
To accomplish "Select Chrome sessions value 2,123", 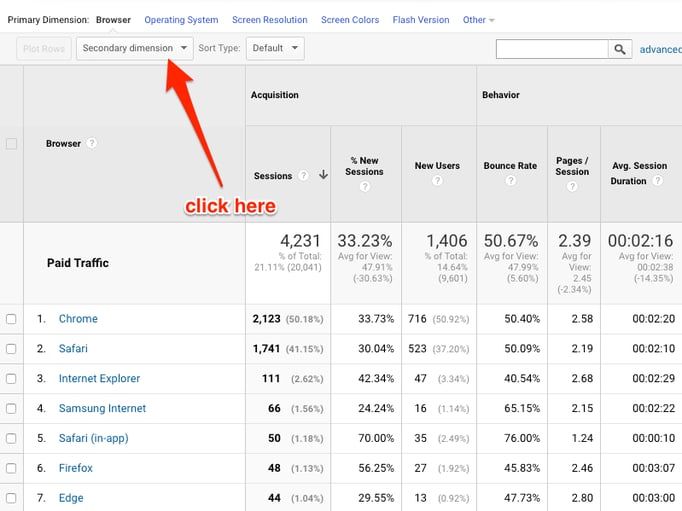I will pos(267,319).
